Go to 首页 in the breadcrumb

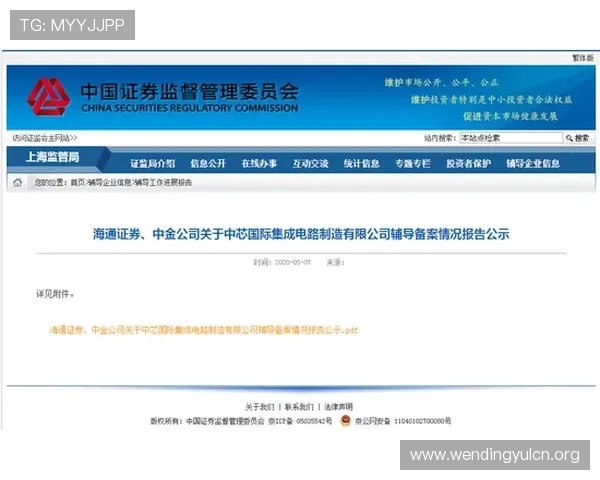pyautogui.click(x=77, y=183)
